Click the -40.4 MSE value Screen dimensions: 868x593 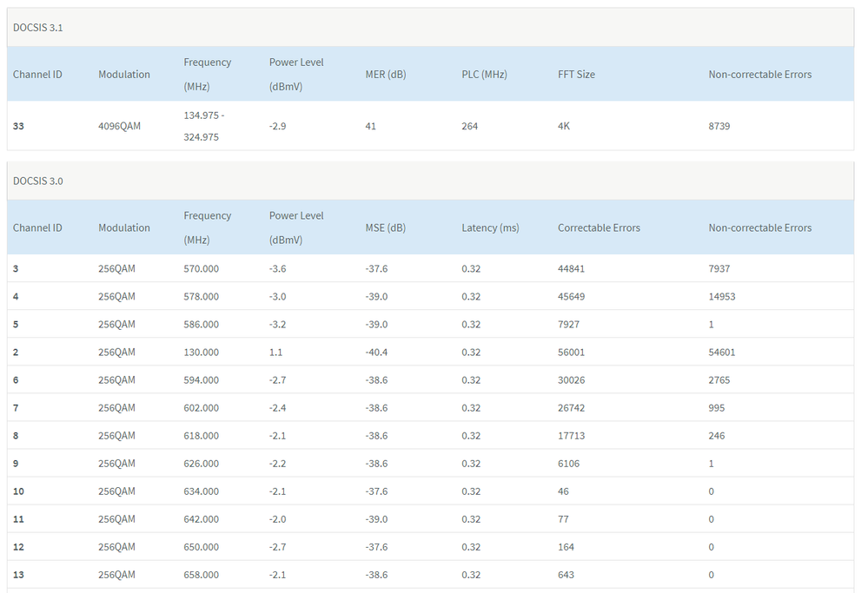pyautogui.click(x=376, y=353)
